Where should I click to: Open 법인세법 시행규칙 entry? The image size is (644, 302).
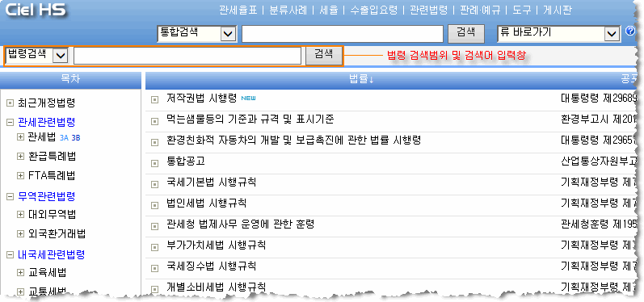tap(207, 203)
